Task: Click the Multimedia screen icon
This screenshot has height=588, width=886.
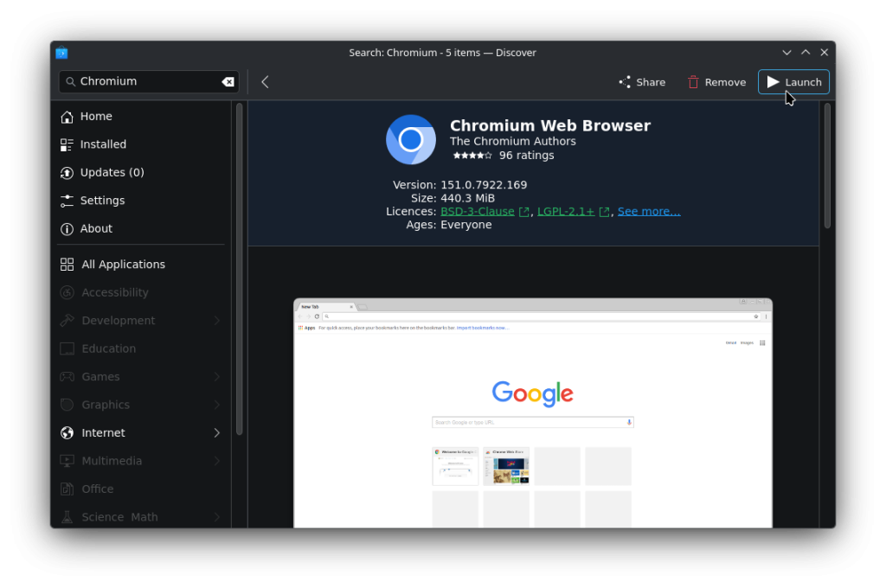Action: tap(67, 461)
